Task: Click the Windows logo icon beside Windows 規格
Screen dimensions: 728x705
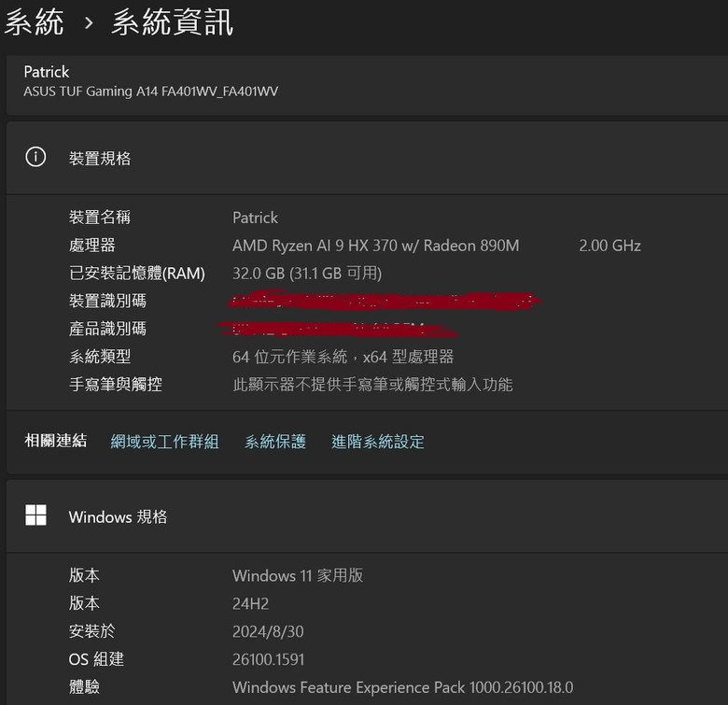Action: click(x=35, y=515)
